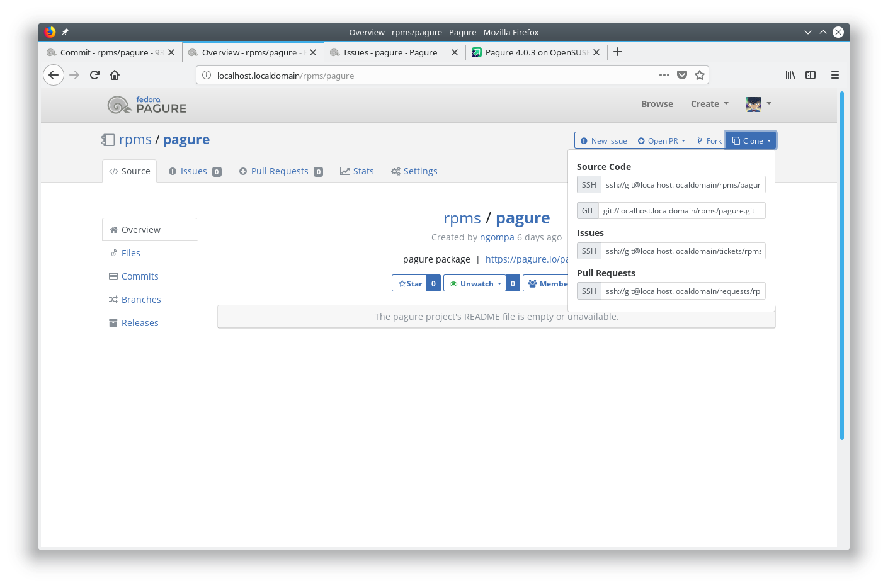This screenshot has width=888, height=588.
Task: Open Commits in the left sidebar
Action: tap(150, 276)
